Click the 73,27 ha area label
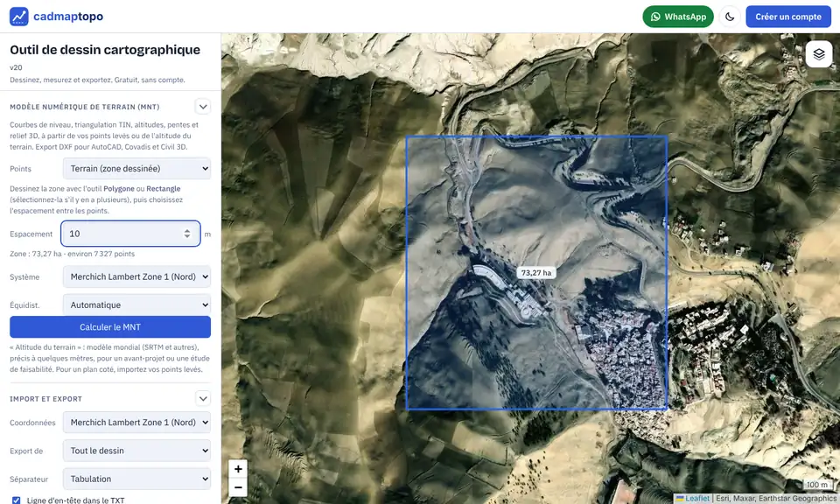Viewport: 840px width, 504px height. (x=536, y=273)
